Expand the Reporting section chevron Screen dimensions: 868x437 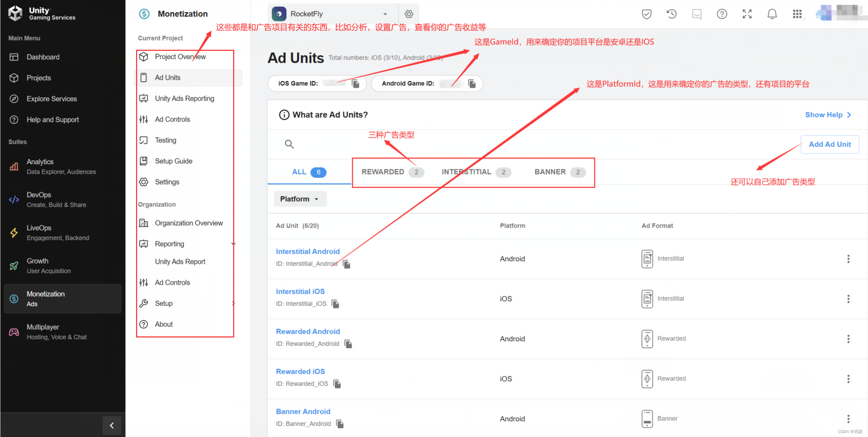tap(234, 244)
